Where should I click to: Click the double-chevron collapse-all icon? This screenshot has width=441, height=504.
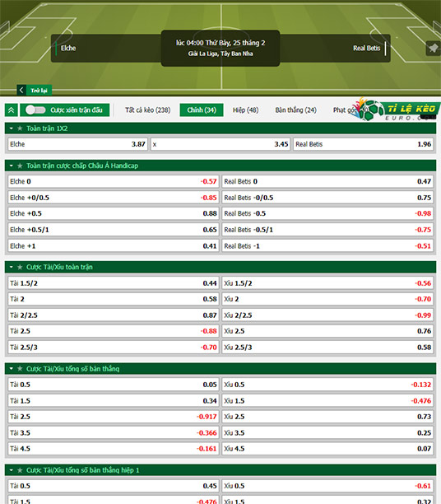point(12,110)
